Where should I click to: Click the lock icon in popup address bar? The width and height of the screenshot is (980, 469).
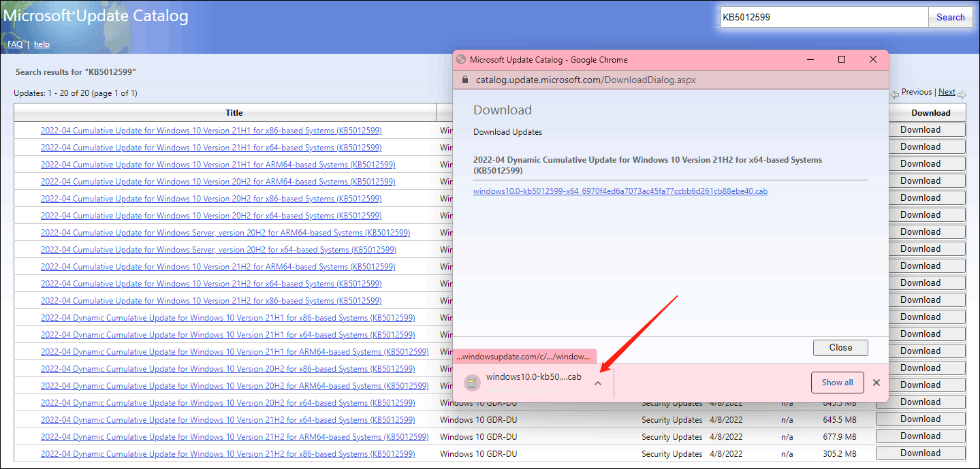pos(465,80)
